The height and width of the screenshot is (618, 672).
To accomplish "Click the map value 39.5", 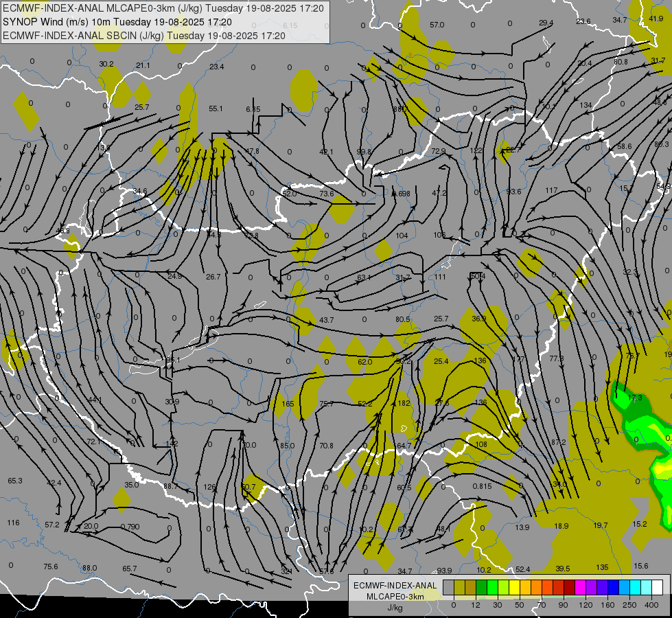I will pos(563,569).
